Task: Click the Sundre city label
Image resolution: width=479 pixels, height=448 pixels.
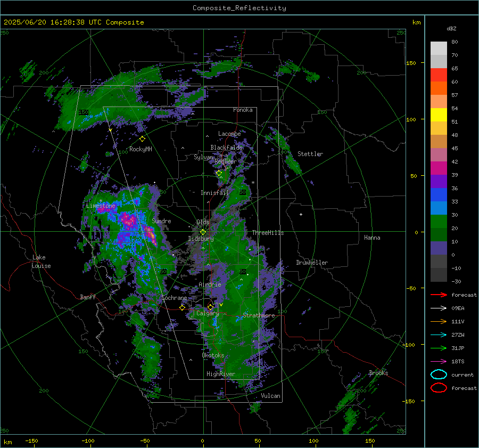Action: click(x=162, y=221)
